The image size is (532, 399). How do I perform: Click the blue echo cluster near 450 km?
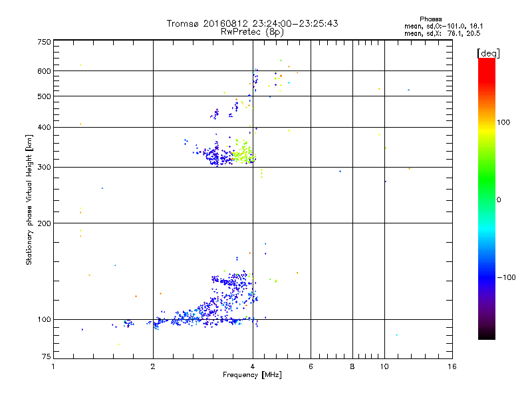(x=215, y=114)
